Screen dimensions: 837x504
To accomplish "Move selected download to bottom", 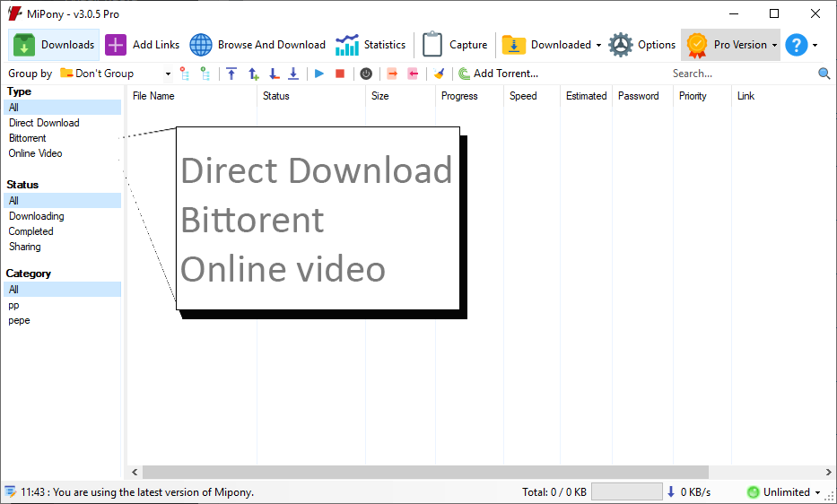I will coord(293,74).
